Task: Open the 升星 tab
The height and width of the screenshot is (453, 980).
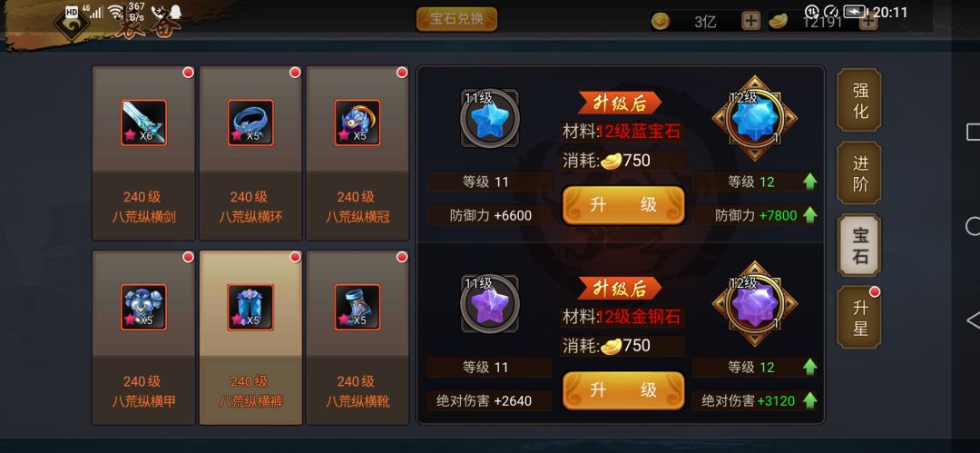Action: (x=859, y=317)
